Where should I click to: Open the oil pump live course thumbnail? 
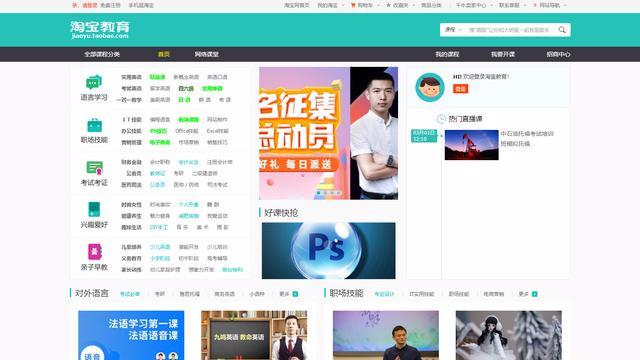point(471,145)
